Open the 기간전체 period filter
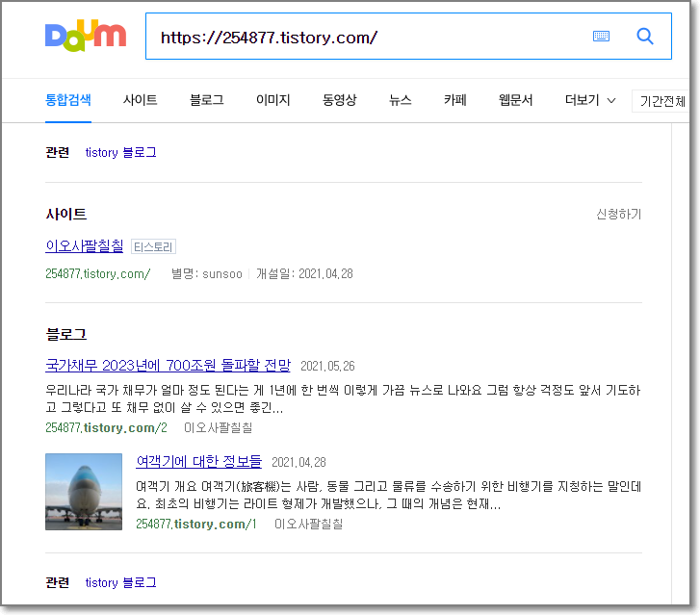Image resolution: width=700 pixels, height=615 pixels. coord(662,101)
